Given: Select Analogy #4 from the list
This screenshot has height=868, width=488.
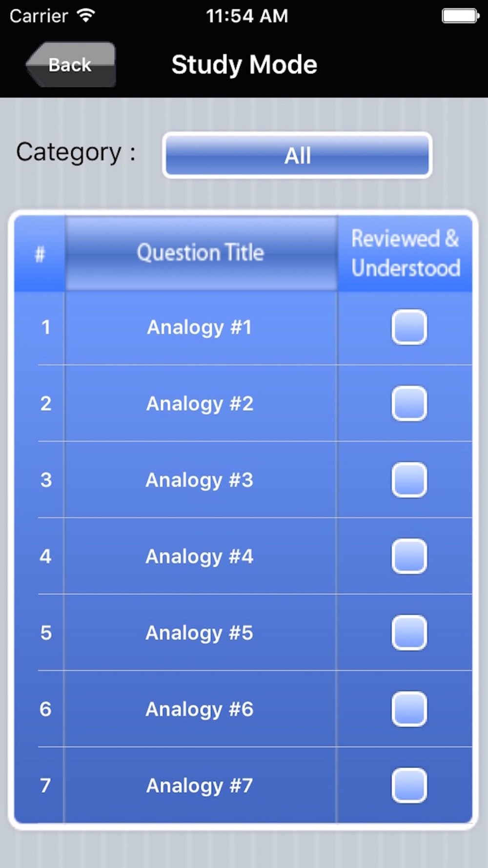Looking at the screenshot, I should [x=200, y=557].
